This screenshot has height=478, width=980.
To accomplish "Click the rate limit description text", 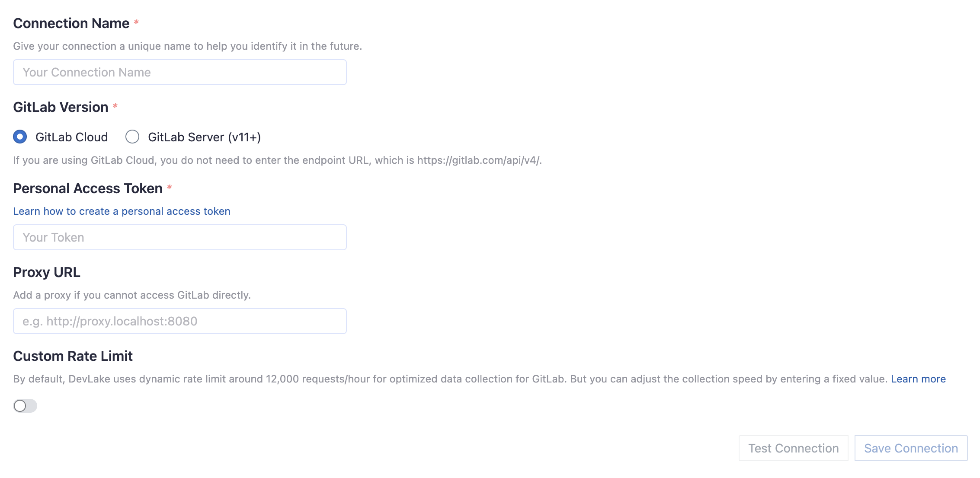I will tap(432, 379).
